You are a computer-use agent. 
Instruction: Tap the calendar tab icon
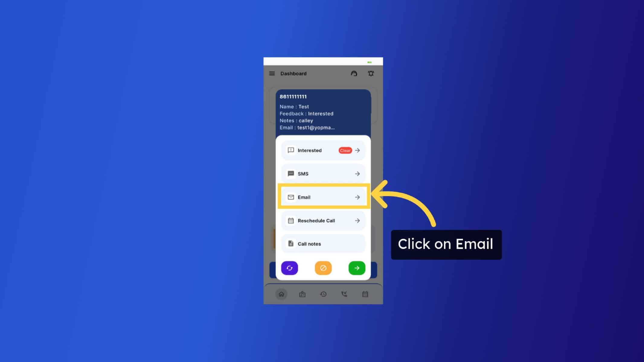click(365, 294)
